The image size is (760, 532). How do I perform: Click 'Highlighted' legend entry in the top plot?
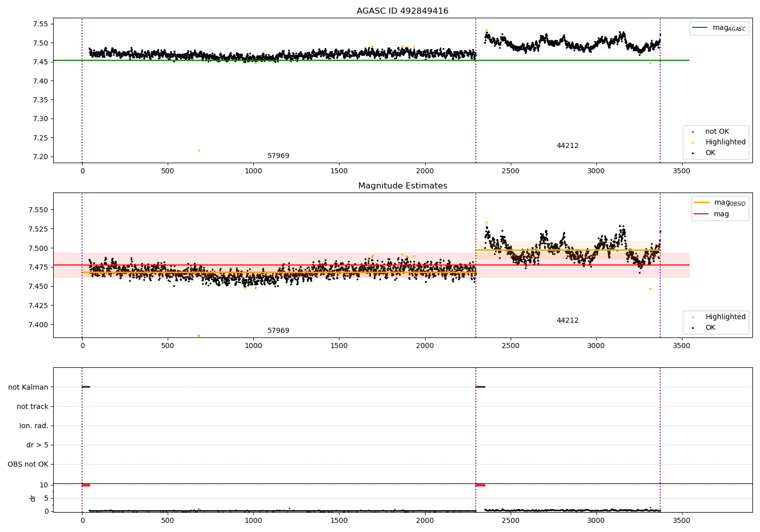pyautogui.click(x=726, y=142)
